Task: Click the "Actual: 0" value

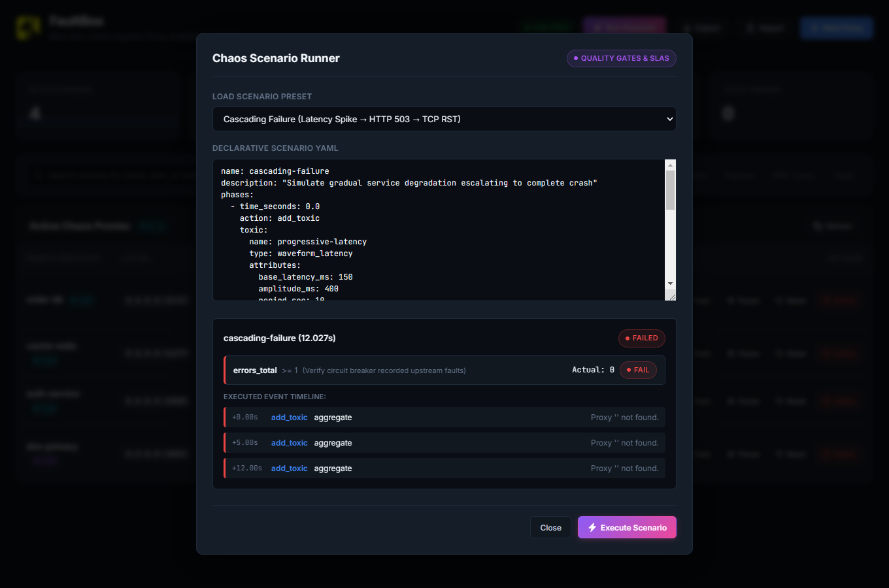Action: [593, 370]
